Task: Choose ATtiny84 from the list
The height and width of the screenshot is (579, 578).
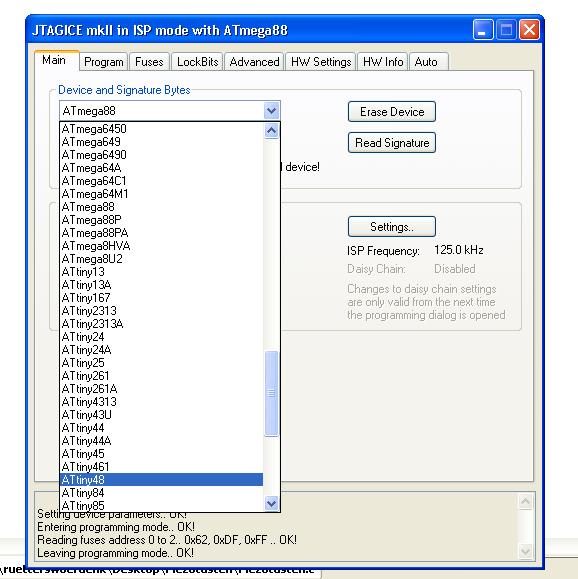Action: tap(161, 493)
